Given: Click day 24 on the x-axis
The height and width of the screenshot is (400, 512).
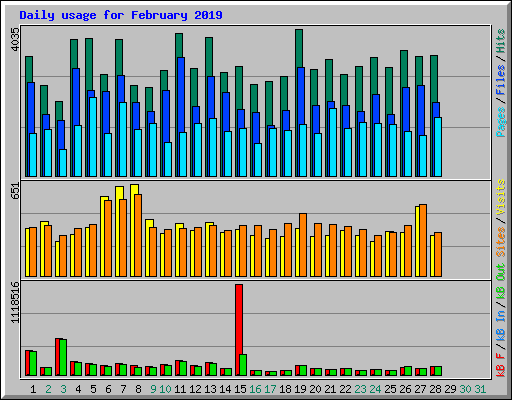Looking at the screenshot, I should coord(375,389).
